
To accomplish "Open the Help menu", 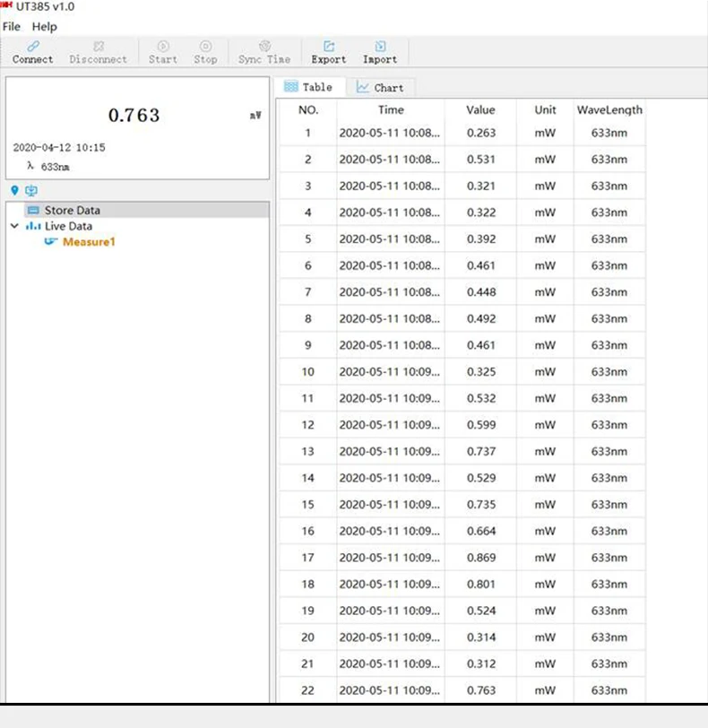I will click(x=45, y=27).
